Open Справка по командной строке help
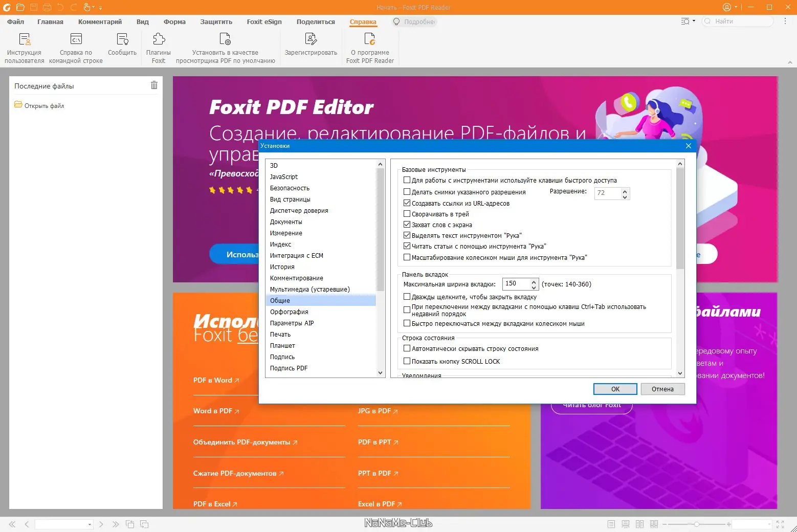 click(76, 48)
